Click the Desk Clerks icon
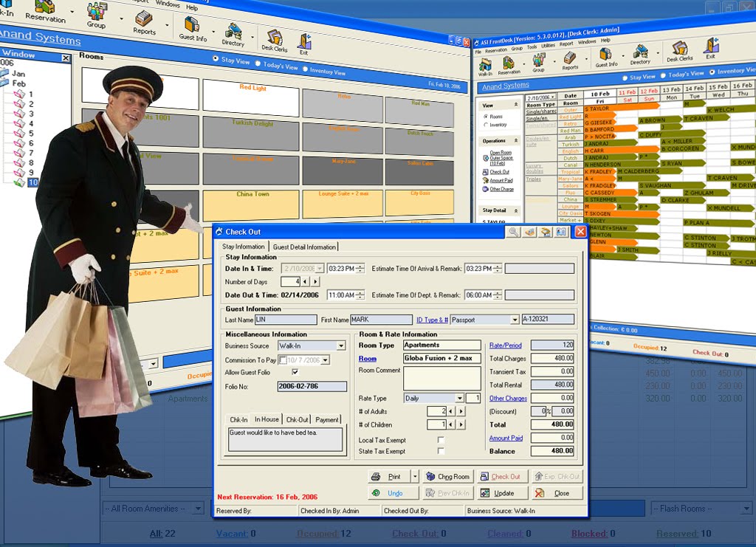 click(x=680, y=50)
